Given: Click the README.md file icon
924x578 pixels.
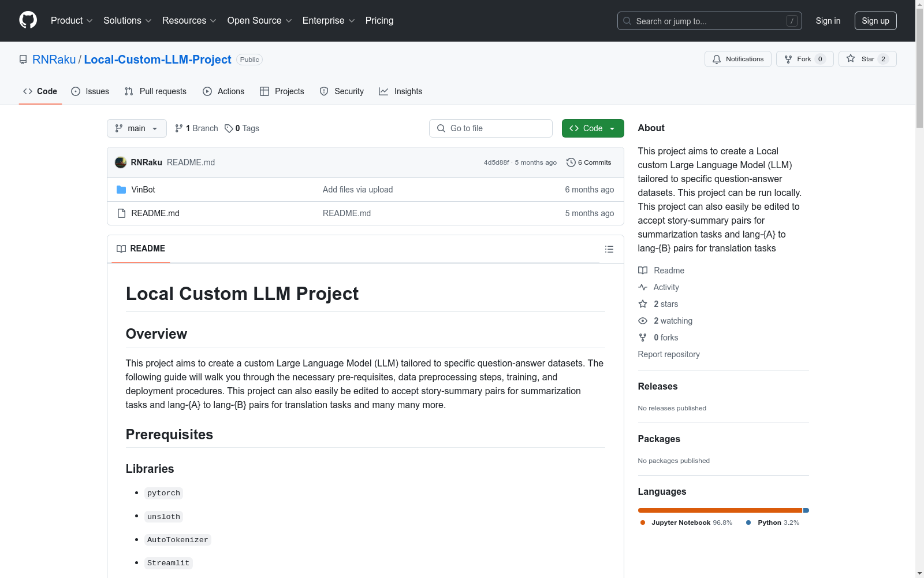Looking at the screenshot, I should [x=121, y=213].
